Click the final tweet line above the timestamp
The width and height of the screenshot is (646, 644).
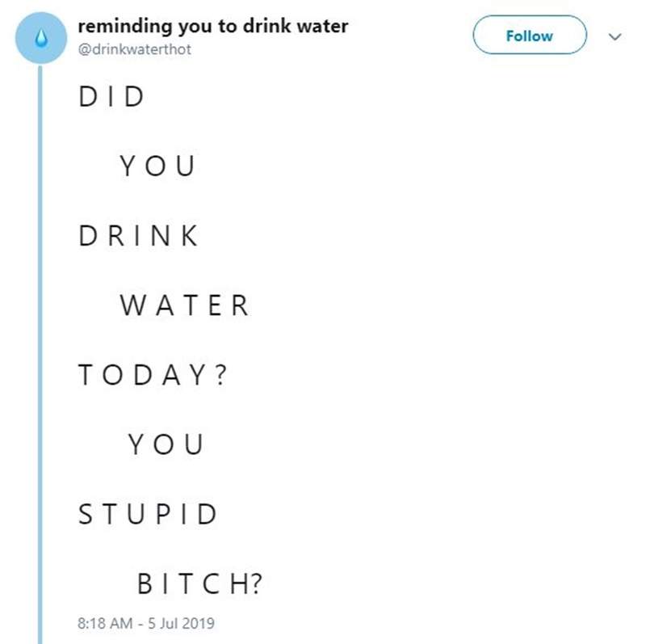199,583
